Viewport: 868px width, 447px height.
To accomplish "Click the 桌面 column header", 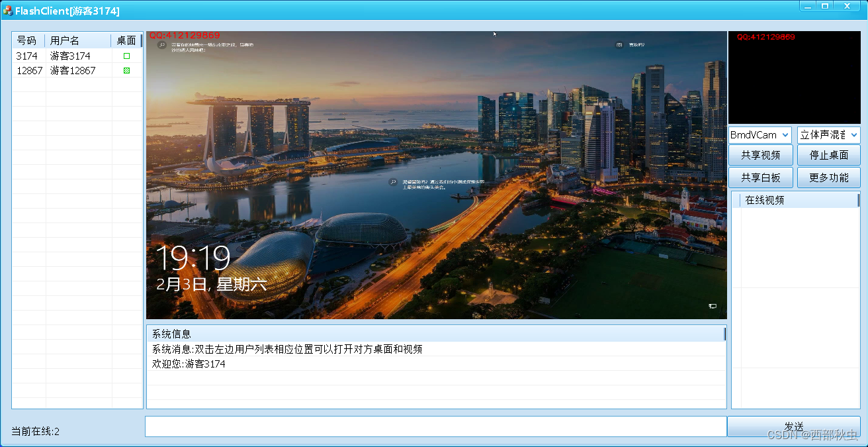I will 126,40.
